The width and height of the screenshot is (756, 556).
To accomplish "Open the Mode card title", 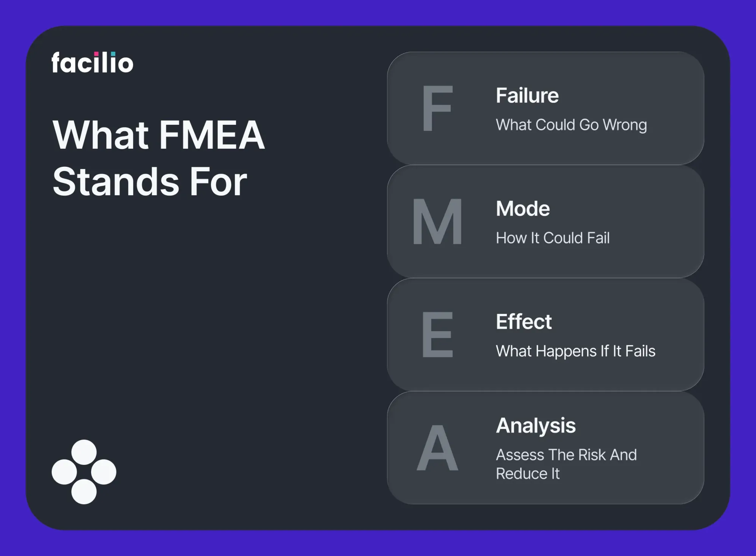I will [x=523, y=208].
